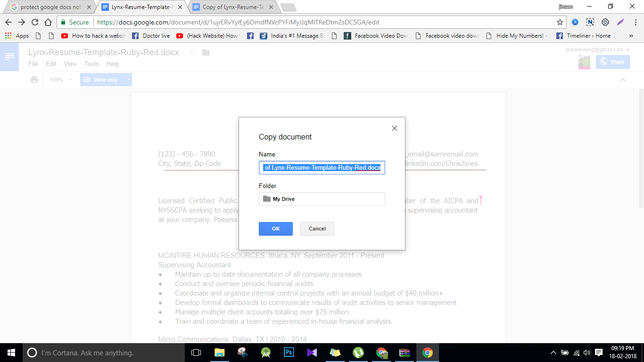Go back in browser
644x362 pixels.
pos(8,22)
